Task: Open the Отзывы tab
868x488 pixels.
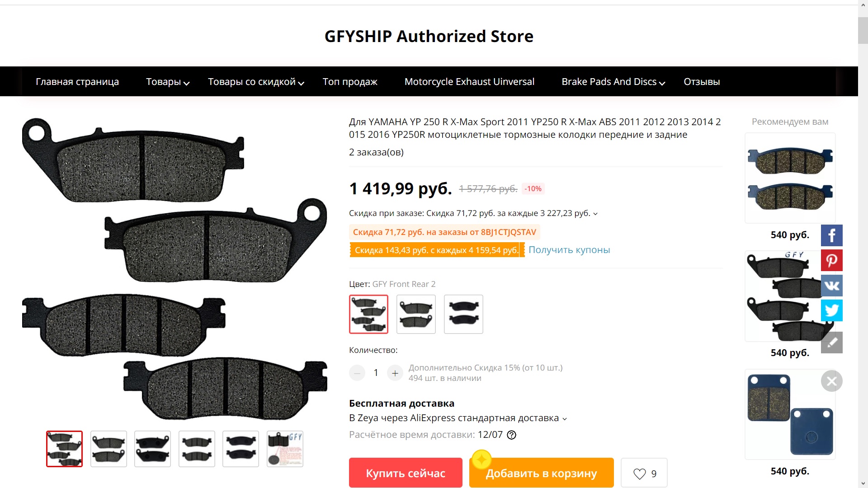Action: [702, 82]
